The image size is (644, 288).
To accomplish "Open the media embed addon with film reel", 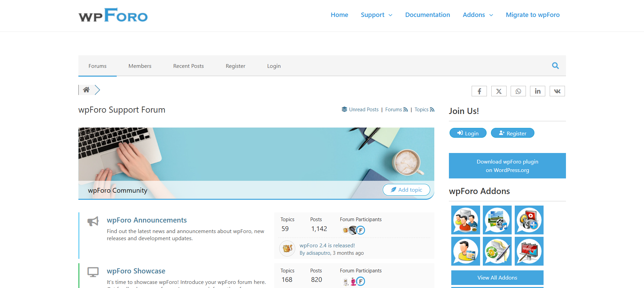I will [x=497, y=220].
